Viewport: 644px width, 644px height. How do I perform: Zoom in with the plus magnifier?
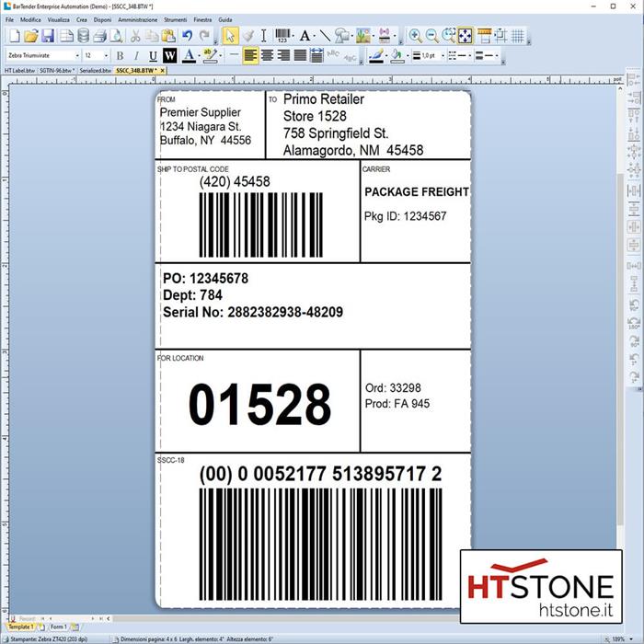415,36
